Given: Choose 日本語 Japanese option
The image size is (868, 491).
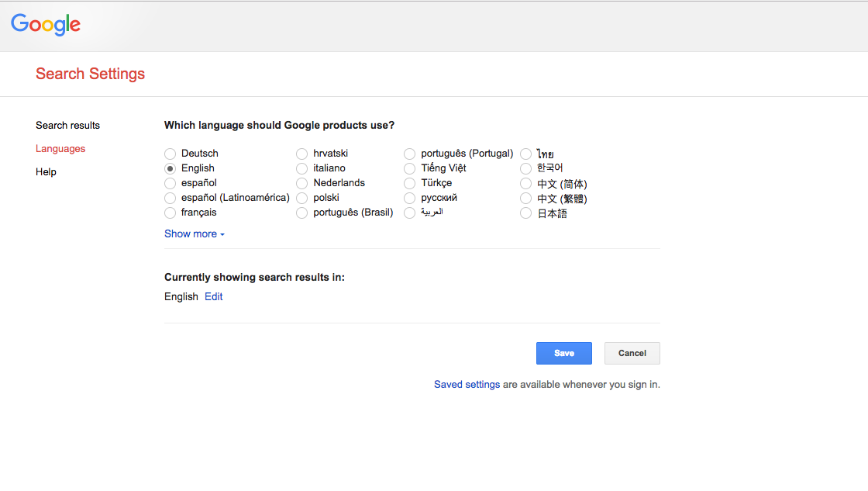Looking at the screenshot, I should pyautogui.click(x=526, y=213).
